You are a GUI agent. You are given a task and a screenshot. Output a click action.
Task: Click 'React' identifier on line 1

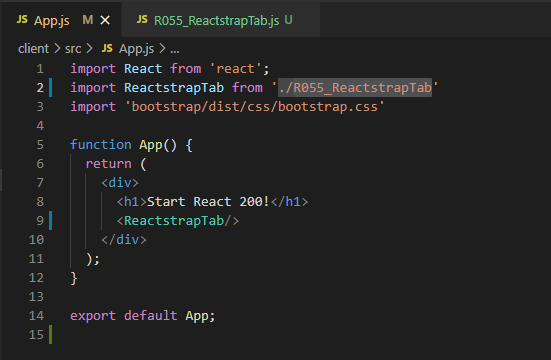tap(143, 69)
